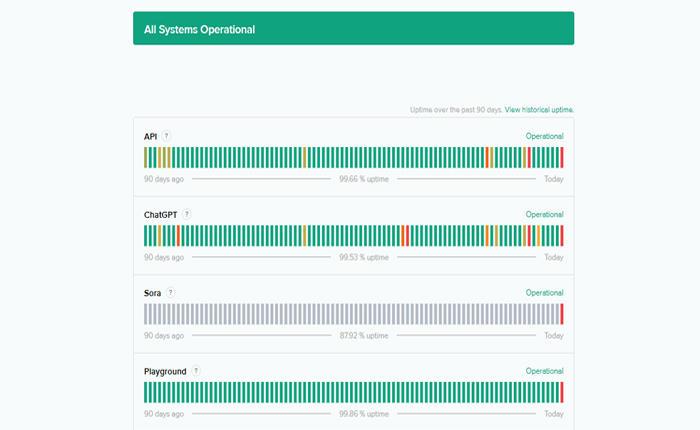Screen dimensions: 700x430
Task: Click the All Systems Operational banner
Action: [x=353, y=29]
